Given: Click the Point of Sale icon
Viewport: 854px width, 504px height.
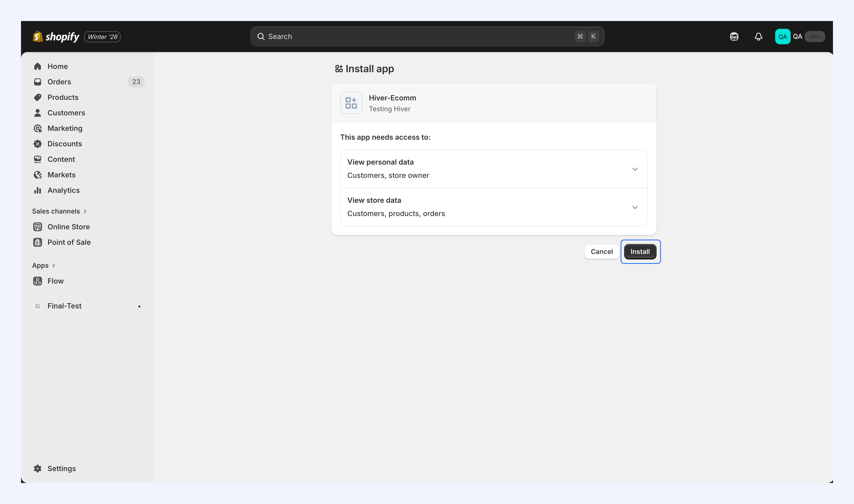Looking at the screenshot, I should pos(38,242).
